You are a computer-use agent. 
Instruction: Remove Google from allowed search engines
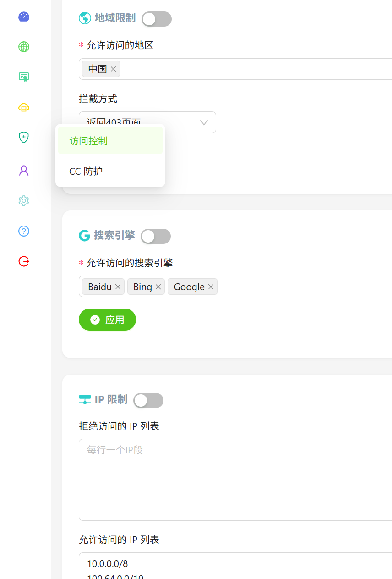[211, 287]
